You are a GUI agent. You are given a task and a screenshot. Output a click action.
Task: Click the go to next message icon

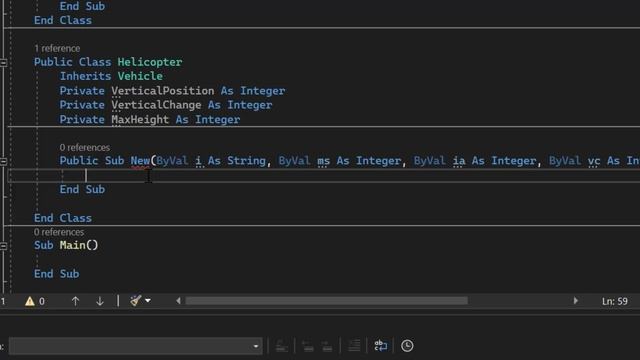[x=327, y=346]
